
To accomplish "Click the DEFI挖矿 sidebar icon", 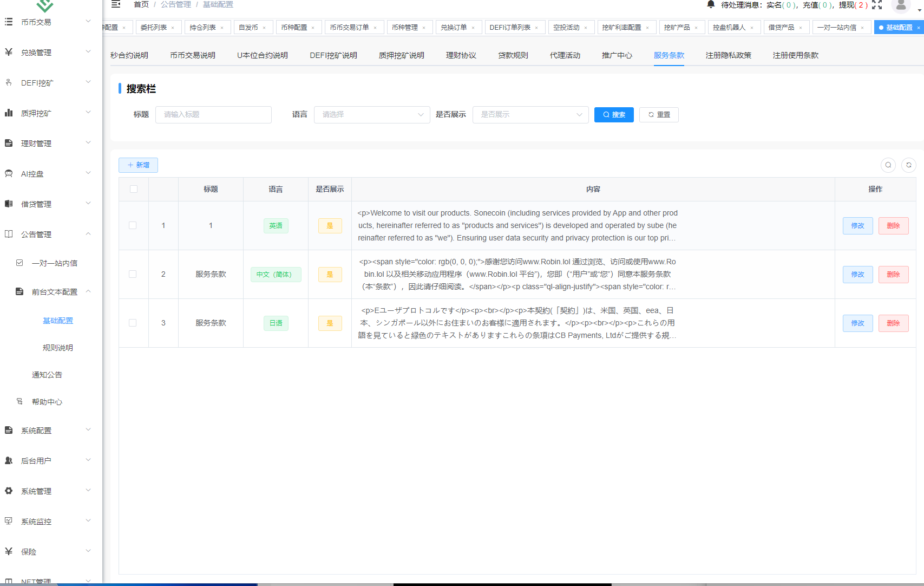I will tap(9, 82).
